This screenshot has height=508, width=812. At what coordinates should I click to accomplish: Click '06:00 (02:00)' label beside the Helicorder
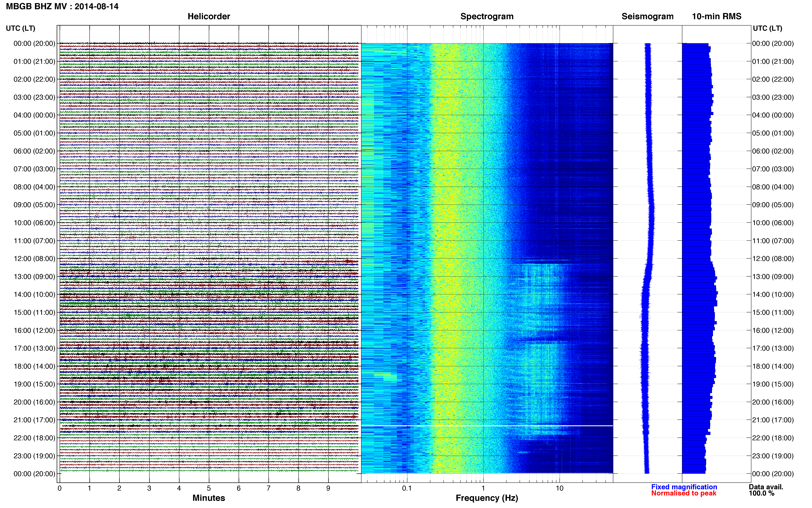(x=34, y=151)
